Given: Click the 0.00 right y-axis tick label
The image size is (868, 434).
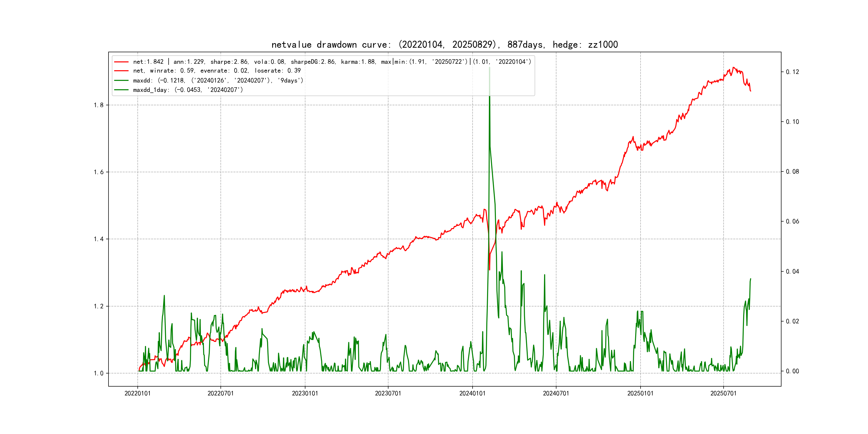Looking at the screenshot, I should (792, 371).
